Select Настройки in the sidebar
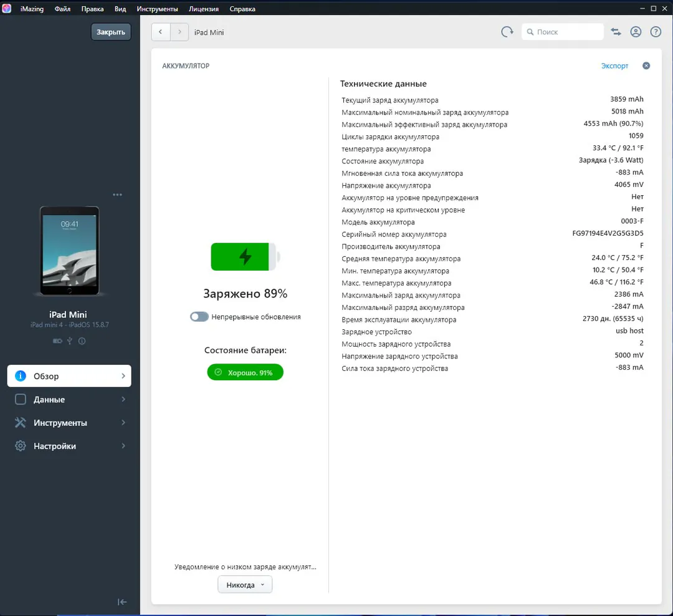The image size is (673, 616). pos(69,446)
